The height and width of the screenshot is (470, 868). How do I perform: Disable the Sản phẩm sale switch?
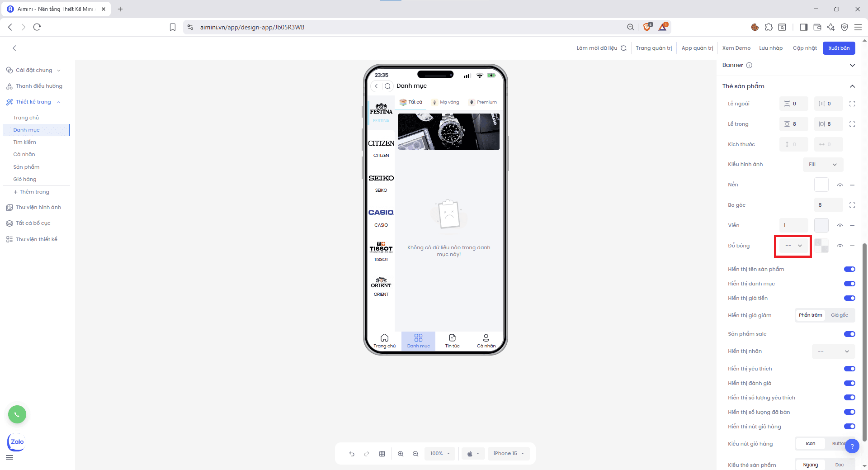[x=849, y=334]
